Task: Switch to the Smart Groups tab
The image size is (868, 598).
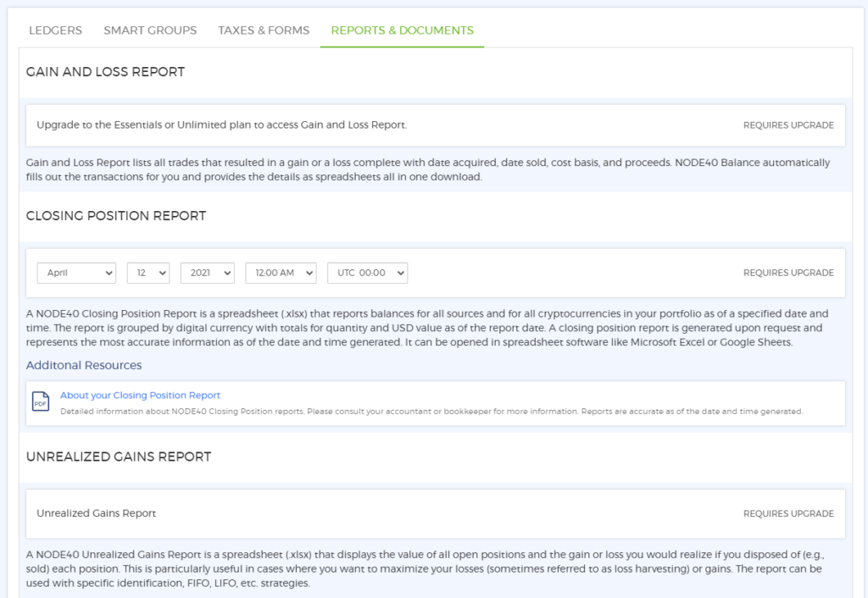Action: click(x=150, y=30)
